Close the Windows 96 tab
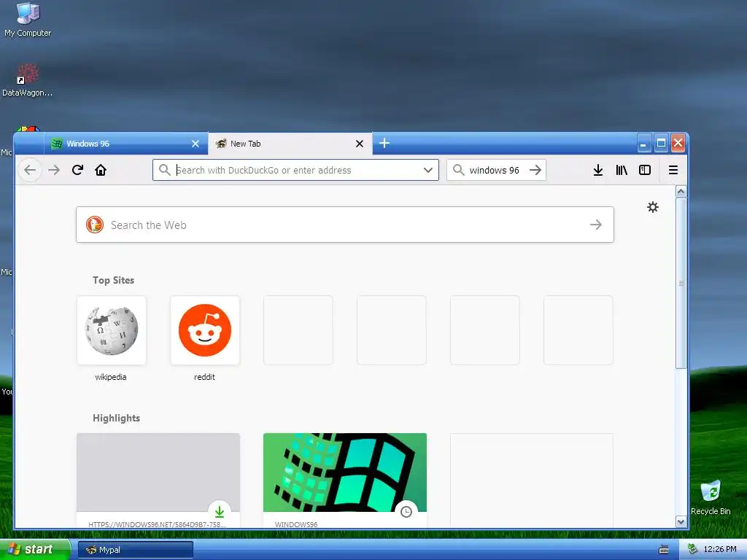The height and width of the screenshot is (560, 747). click(196, 144)
